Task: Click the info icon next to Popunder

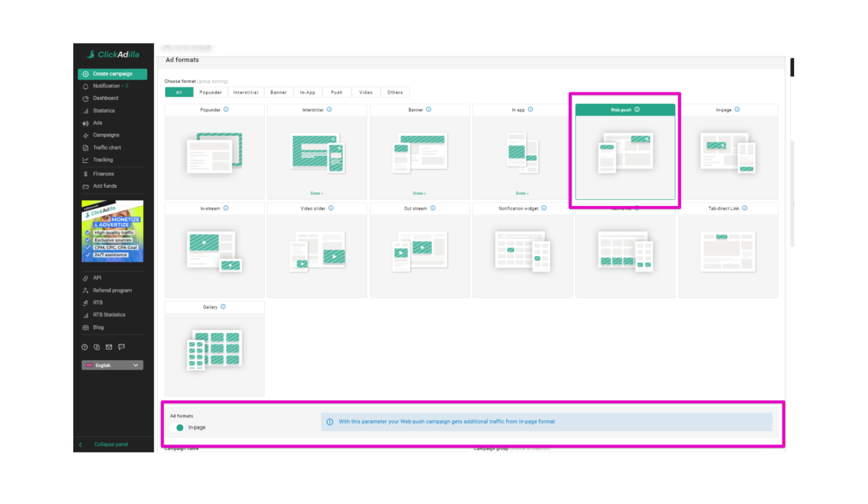Action: [x=226, y=110]
